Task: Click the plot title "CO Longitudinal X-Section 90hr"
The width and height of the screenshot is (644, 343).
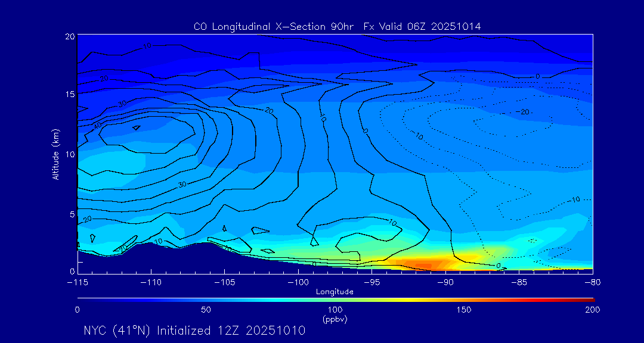Action: 275,27
